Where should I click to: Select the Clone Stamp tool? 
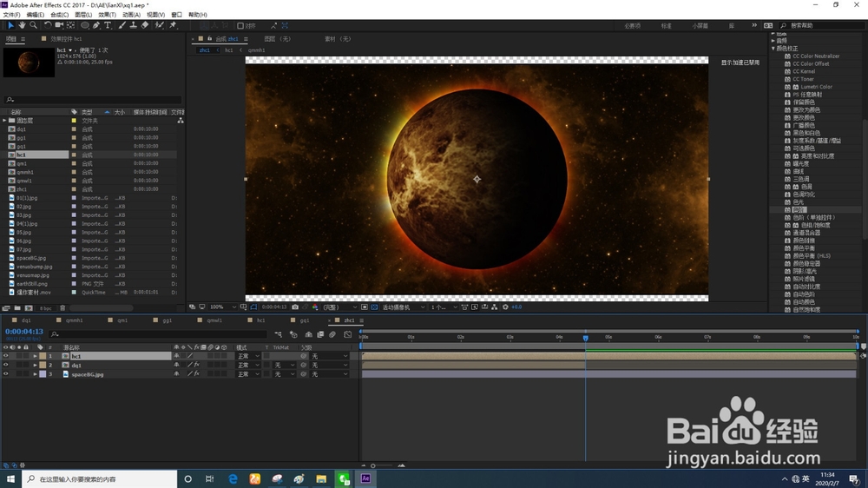click(x=134, y=25)
